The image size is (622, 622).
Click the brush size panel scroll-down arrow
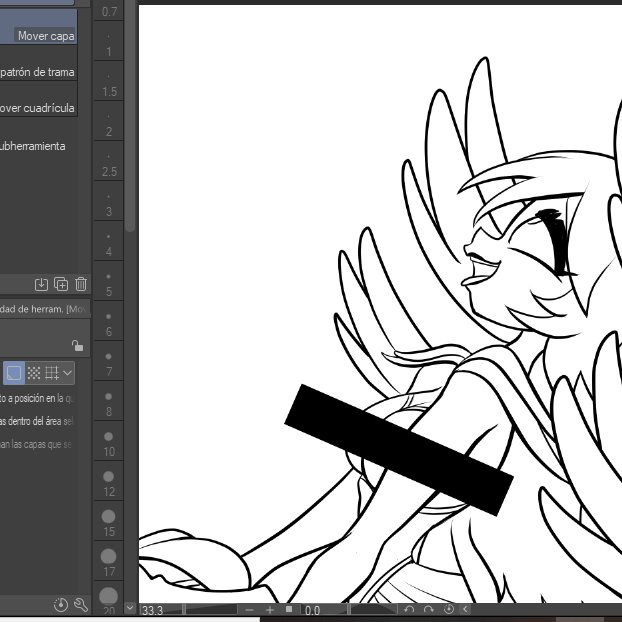130,608
